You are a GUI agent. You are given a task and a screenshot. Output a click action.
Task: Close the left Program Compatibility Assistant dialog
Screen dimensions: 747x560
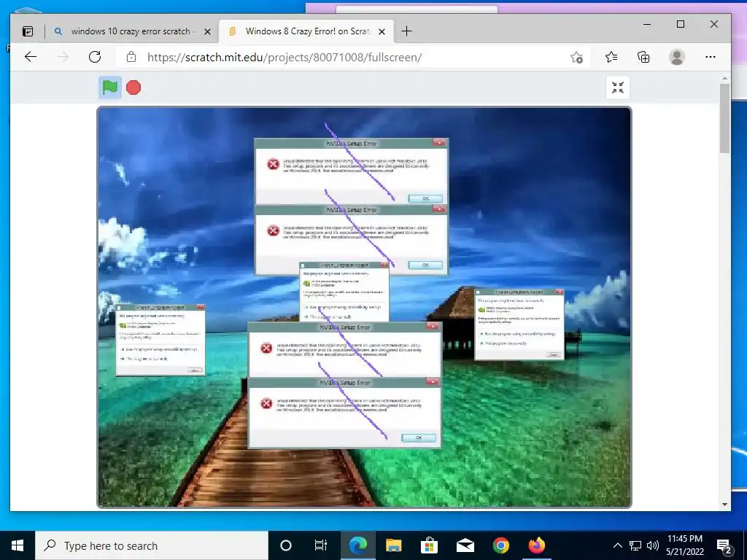[x=201, y=307]
